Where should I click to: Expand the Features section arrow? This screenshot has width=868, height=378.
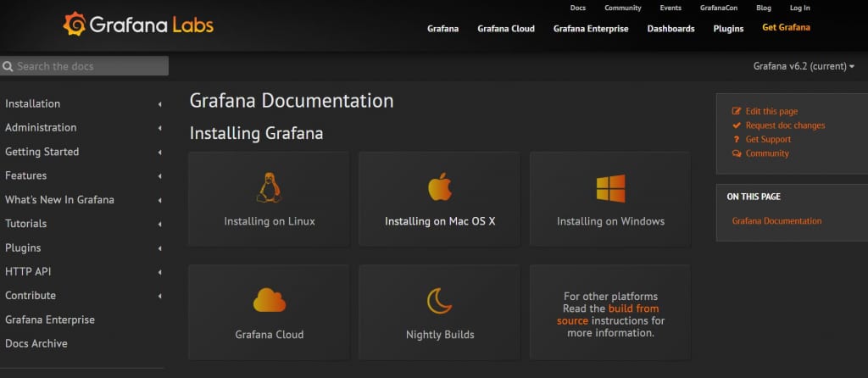tap(159, 176)
